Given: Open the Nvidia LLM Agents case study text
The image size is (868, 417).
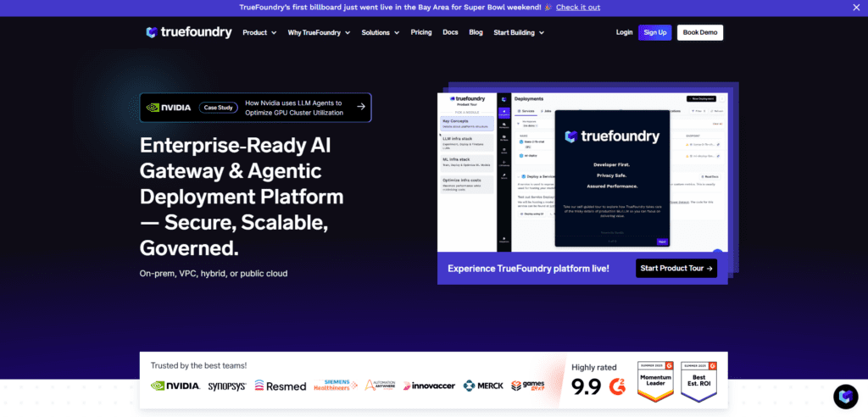Looking at the screenshot, I should point(294,108).
